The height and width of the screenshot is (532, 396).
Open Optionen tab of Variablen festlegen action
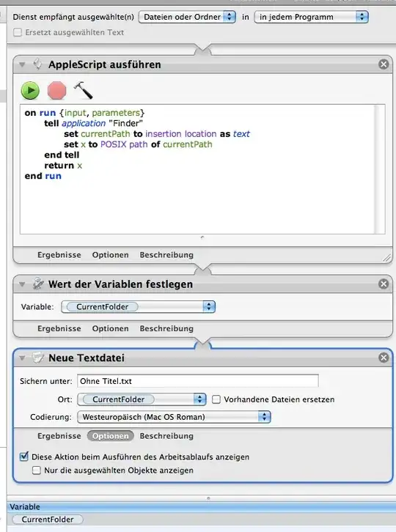coord(111,328)
